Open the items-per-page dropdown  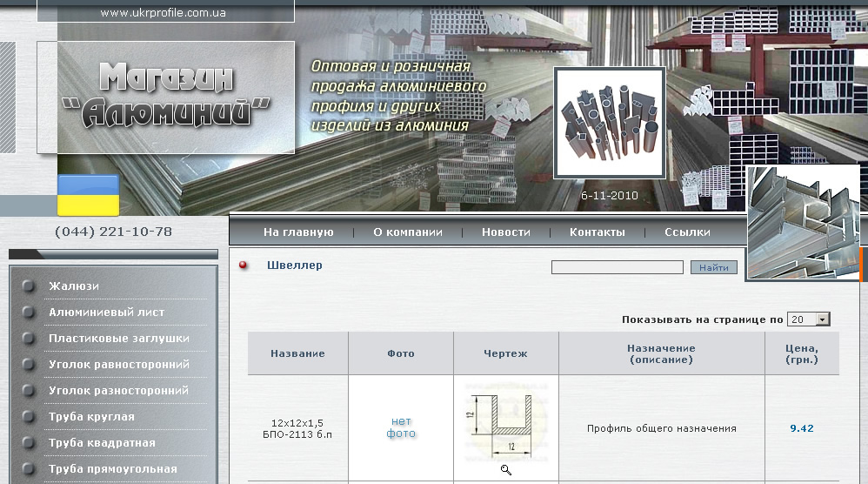(808, 319)
